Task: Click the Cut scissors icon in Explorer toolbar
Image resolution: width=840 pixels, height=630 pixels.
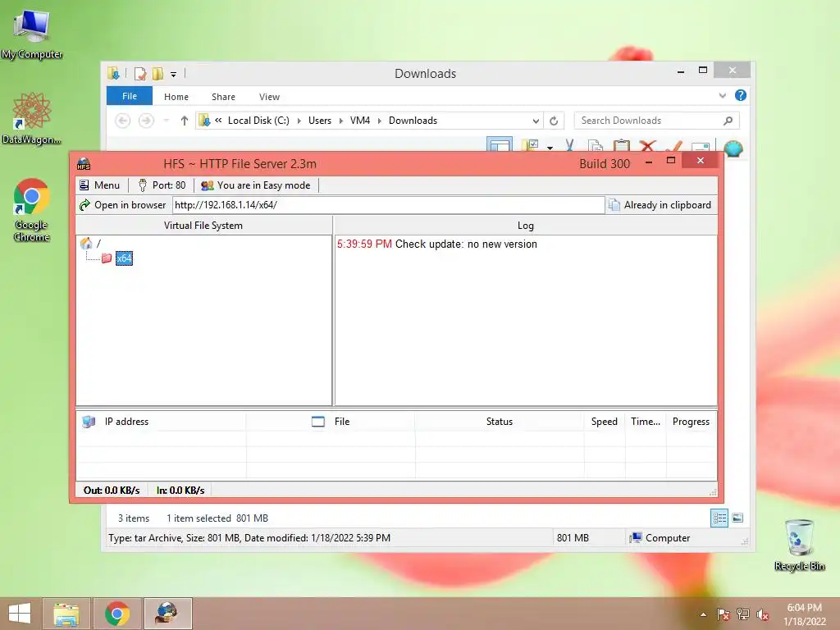Action: (x=569, y=145)
